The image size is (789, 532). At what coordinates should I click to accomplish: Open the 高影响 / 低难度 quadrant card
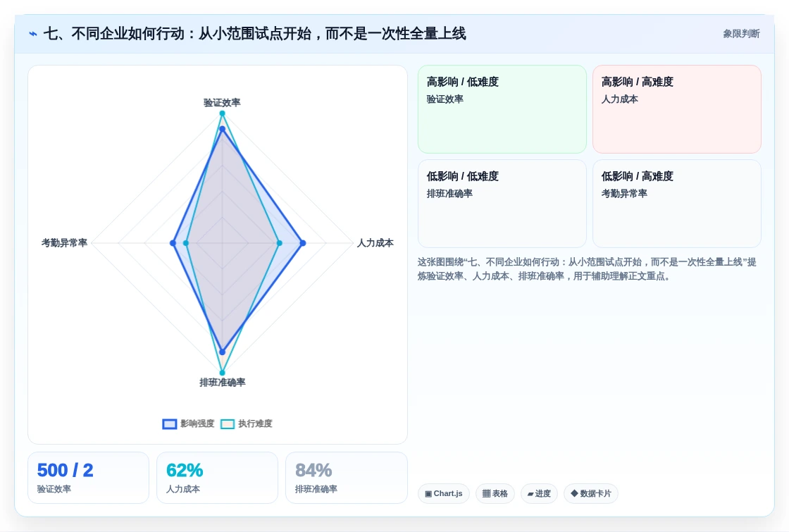[502, 109]
